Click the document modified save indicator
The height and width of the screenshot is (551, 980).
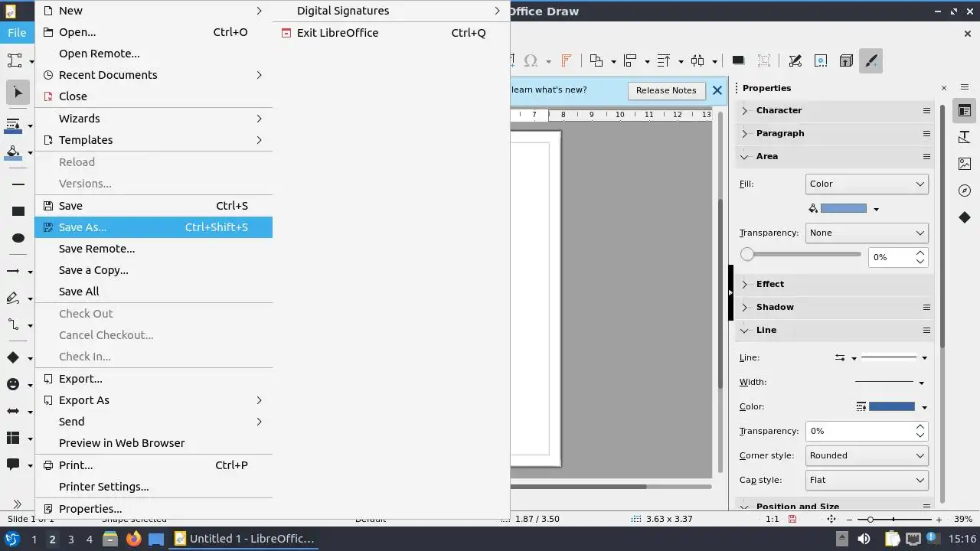click(x=792, y=519)
